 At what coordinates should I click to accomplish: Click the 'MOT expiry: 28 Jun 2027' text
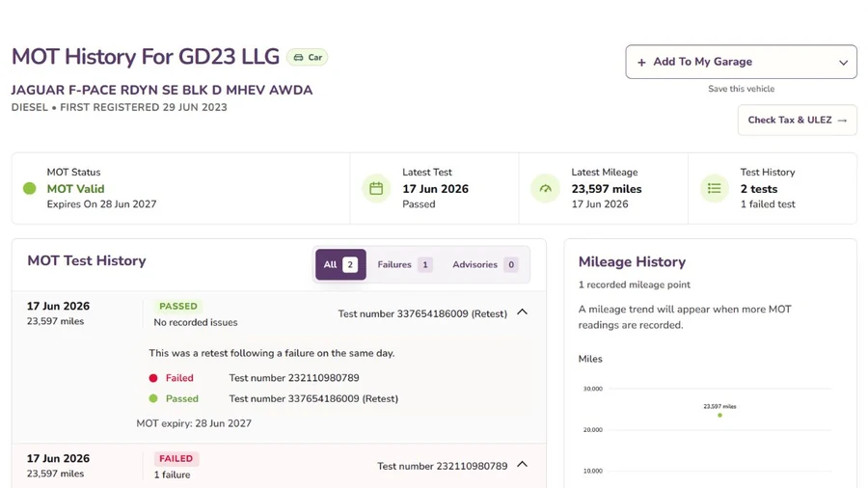(x=194, y=423)
